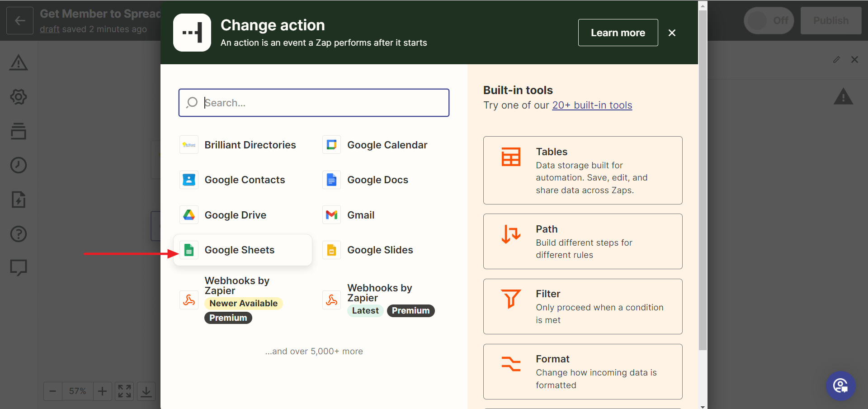This screenshot has width=868, height=409.
Task: Toggle the Zap On/Off switch
Action: (769, 20)
